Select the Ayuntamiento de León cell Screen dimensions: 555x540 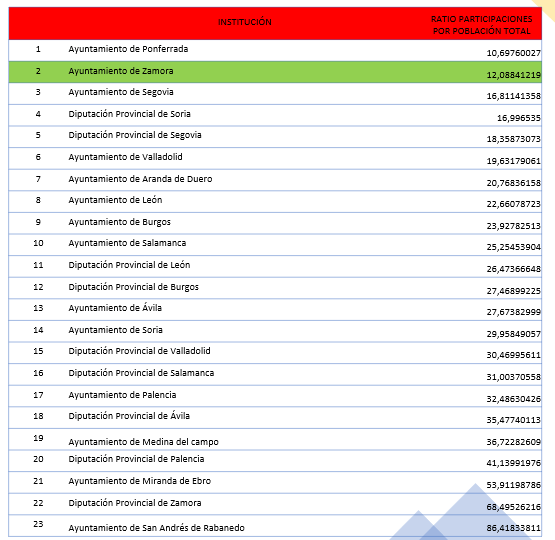115,200
